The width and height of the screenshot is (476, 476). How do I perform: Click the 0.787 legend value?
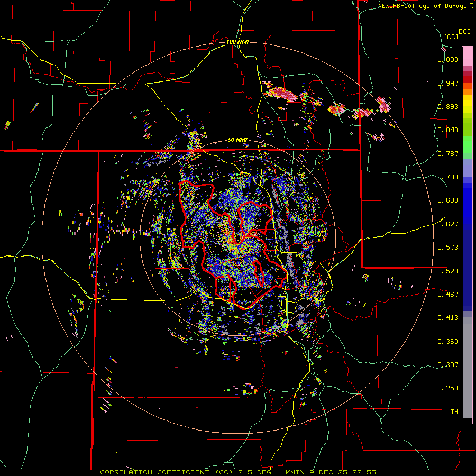448,153
